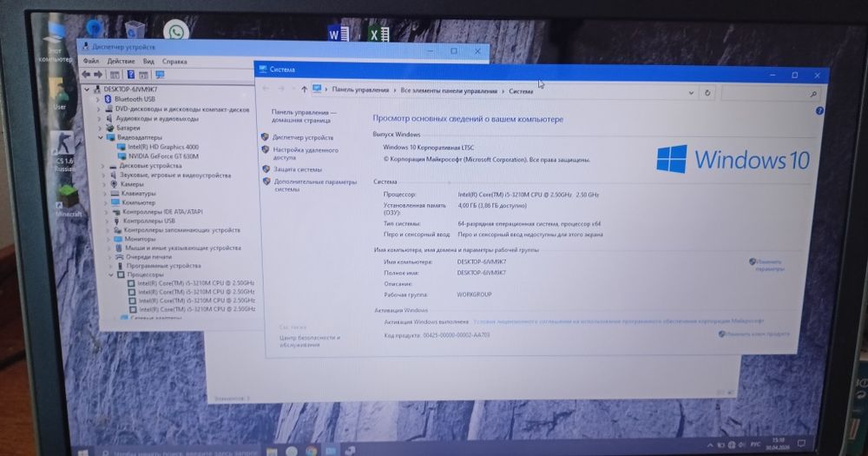
Task: Click the scan hardware monitor icon in Device Manager
Action: pos(160,74)
